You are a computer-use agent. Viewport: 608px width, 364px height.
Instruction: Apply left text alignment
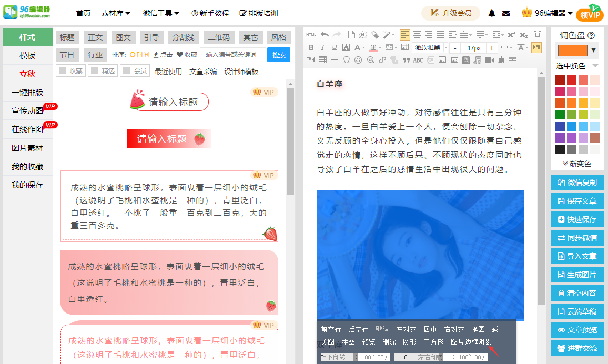[x=405, y=35]
